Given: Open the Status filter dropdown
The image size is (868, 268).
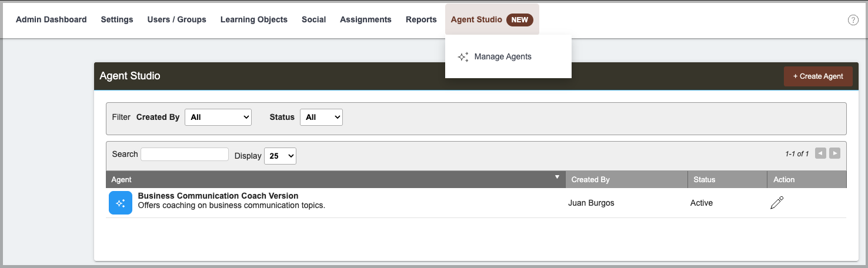Looking at the screenshot, I should (x=321, y=117).
